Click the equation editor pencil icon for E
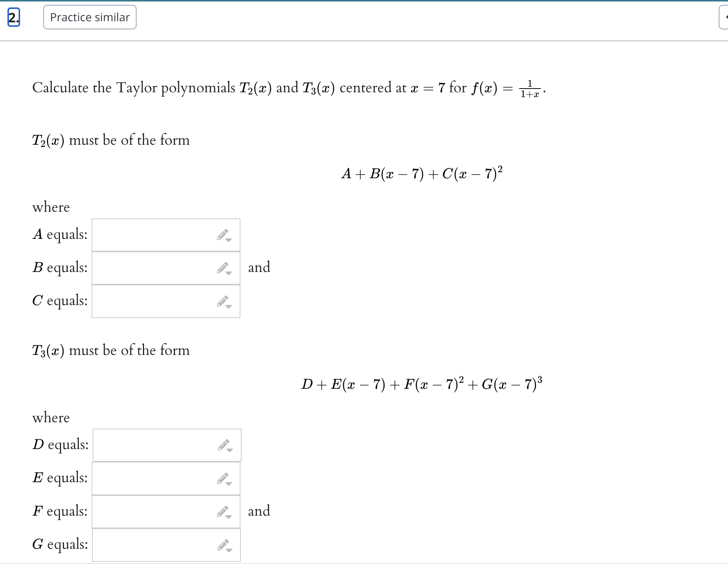 coord(223,478)
